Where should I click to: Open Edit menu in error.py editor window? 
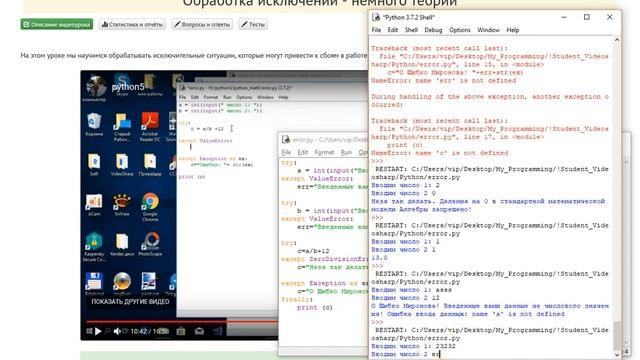point(302,152)
